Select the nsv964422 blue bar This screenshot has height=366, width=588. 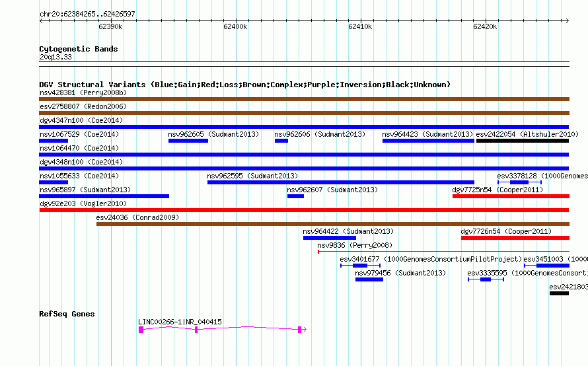point(330,238)
